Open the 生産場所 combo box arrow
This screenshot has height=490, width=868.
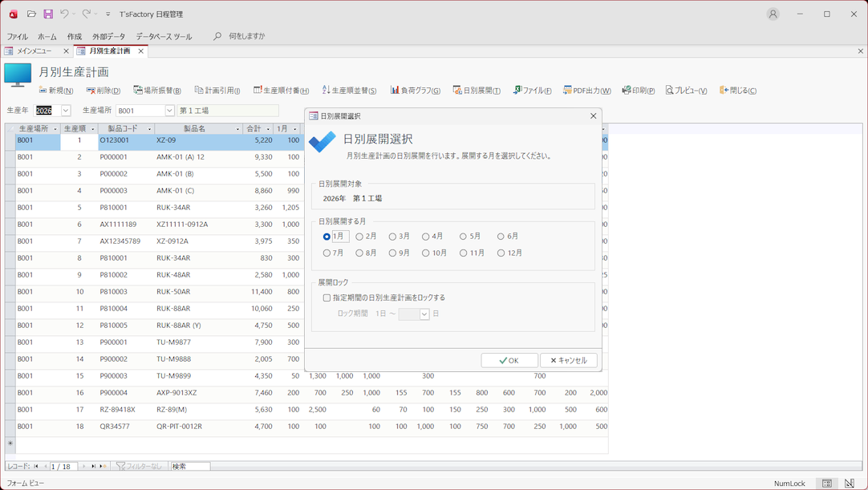click(x=169, y=111)
